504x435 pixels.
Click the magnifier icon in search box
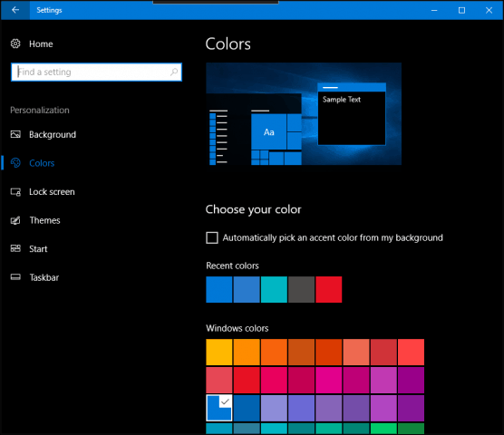click(174, 72)
